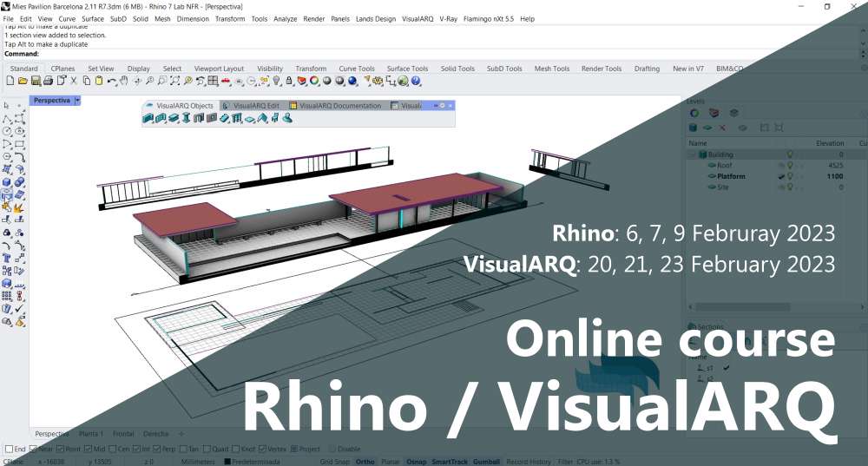Toggle the Mid osnap checkbox

87,450
